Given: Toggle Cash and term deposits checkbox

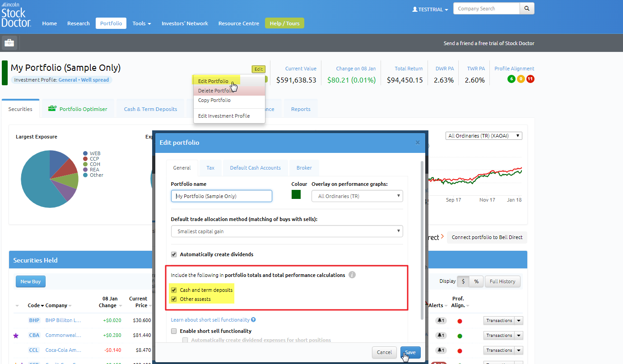Looking at the screenshot, I should pos(174,290).
